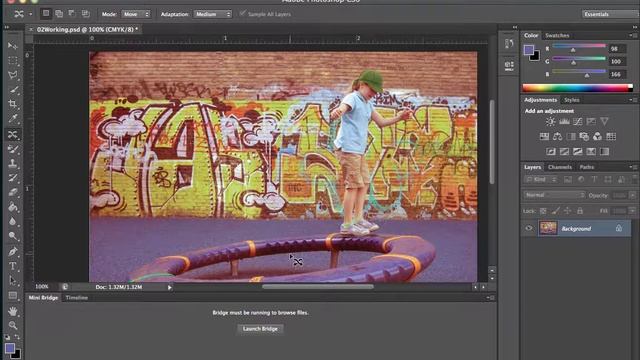Select the Rectangular Marquee tool
The image size is (640, 360).
click(13, 60)
